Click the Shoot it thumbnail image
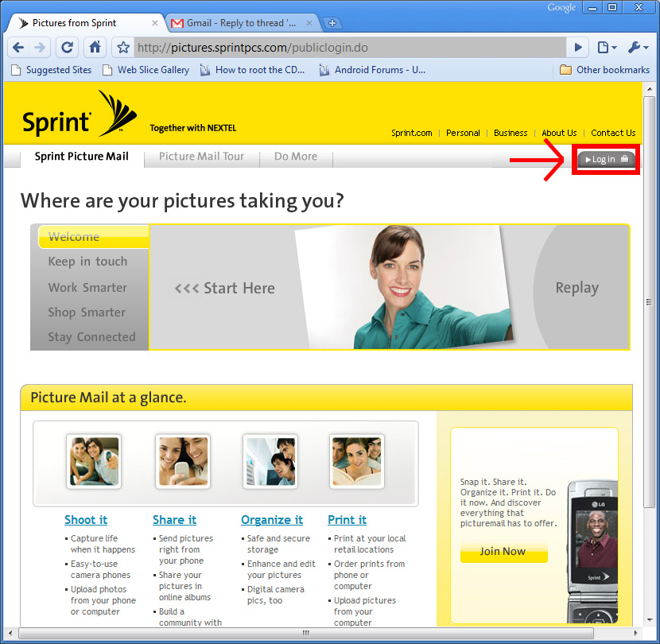The width and height of the screenshot is (660, 644). coord(94,462)
